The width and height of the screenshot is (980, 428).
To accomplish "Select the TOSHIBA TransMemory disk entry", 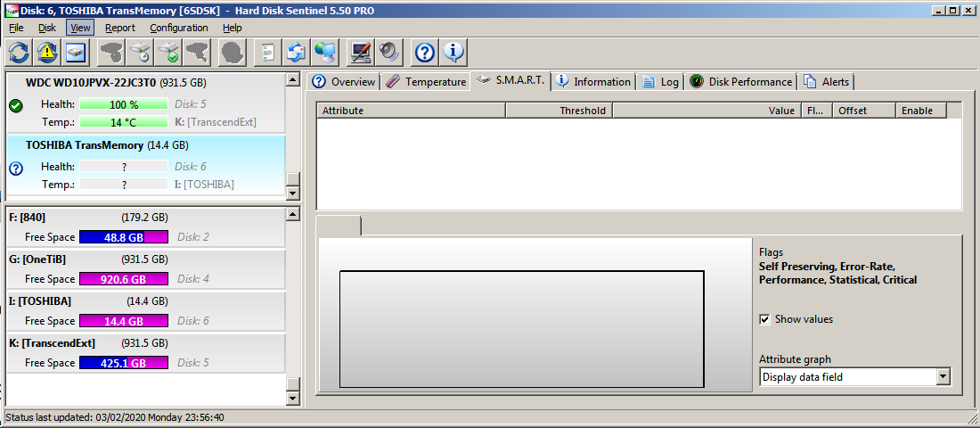I will (145, 166).
